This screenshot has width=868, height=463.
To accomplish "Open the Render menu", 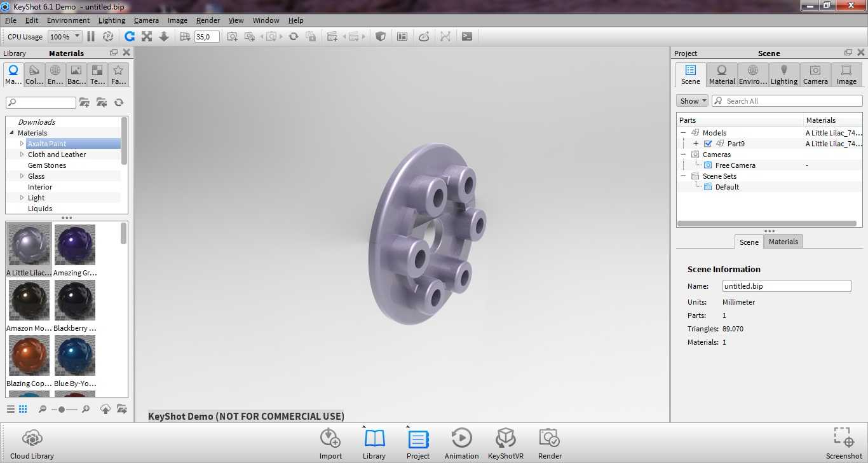I will pos(208,20).
